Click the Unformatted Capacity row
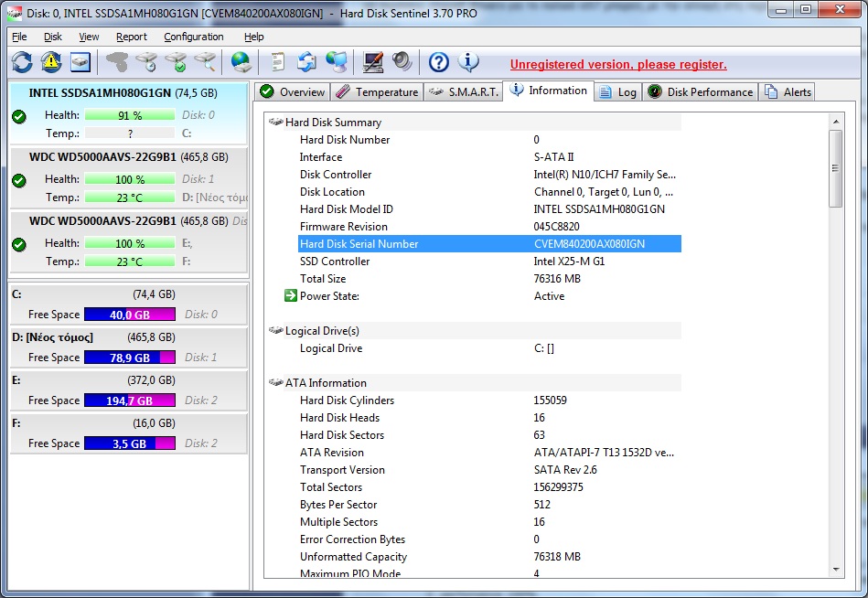The height and width of the screenshot is (598, 868). [x=489, y=557]
